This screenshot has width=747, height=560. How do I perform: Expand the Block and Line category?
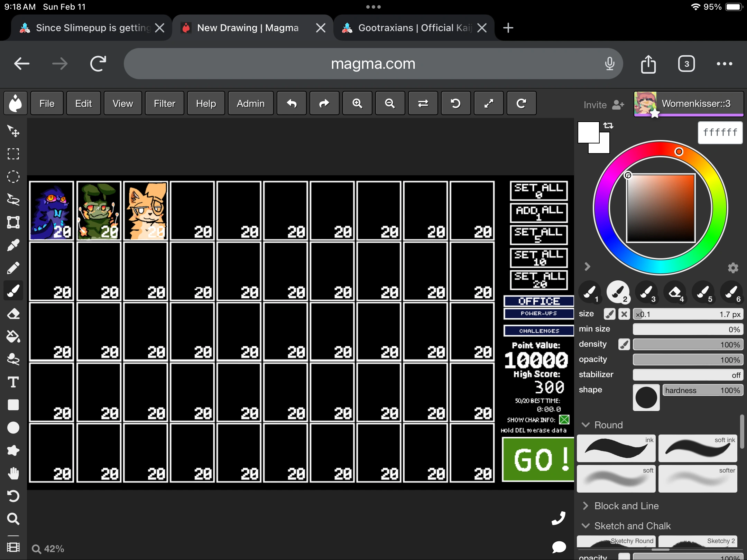pyautogui.click(x=586, y=506)
